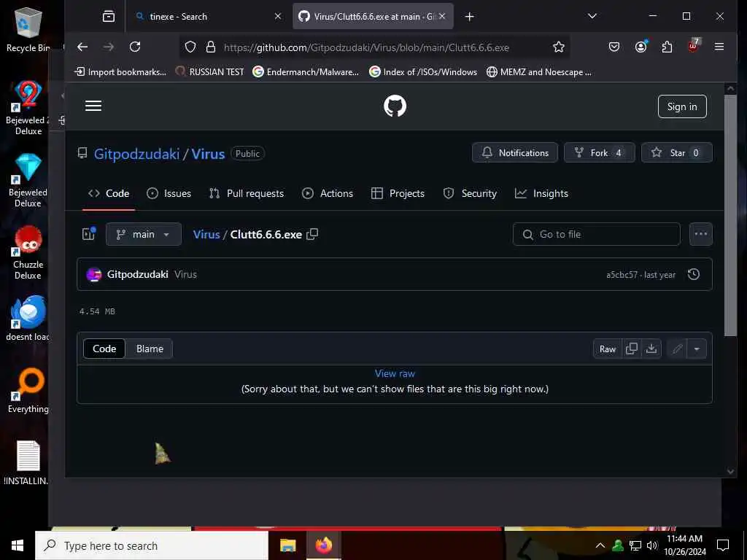Reload the page with the refresh icon
The height and width of the screenshot is (560, 747).
[x=135, y=47]
